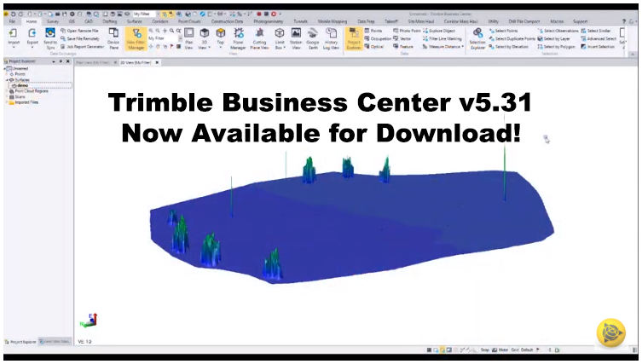Collapse the ribbon with the arrow
This screenshot has height=364, width=642.
(633, 54)
